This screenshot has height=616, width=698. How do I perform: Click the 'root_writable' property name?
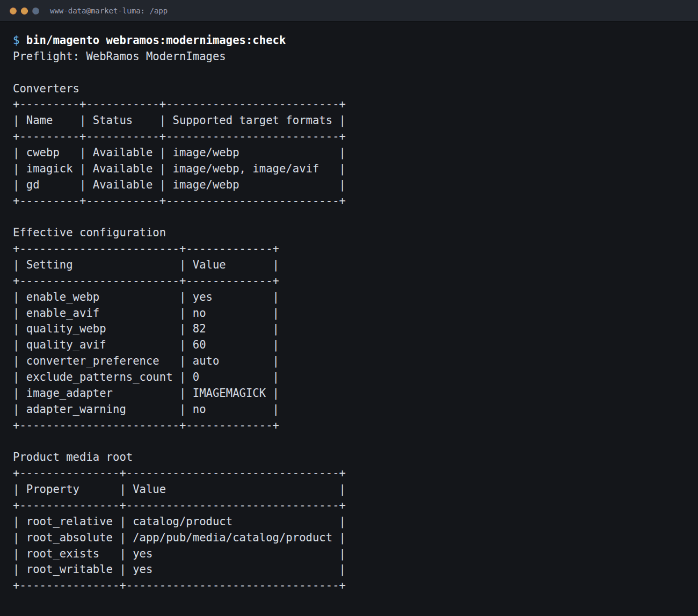[70, 569]
